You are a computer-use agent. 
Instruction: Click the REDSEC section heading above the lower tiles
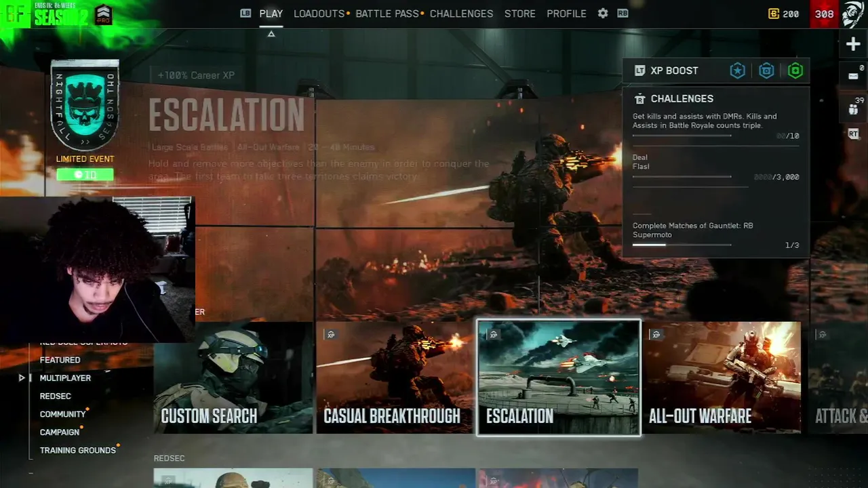click(169, 458)
